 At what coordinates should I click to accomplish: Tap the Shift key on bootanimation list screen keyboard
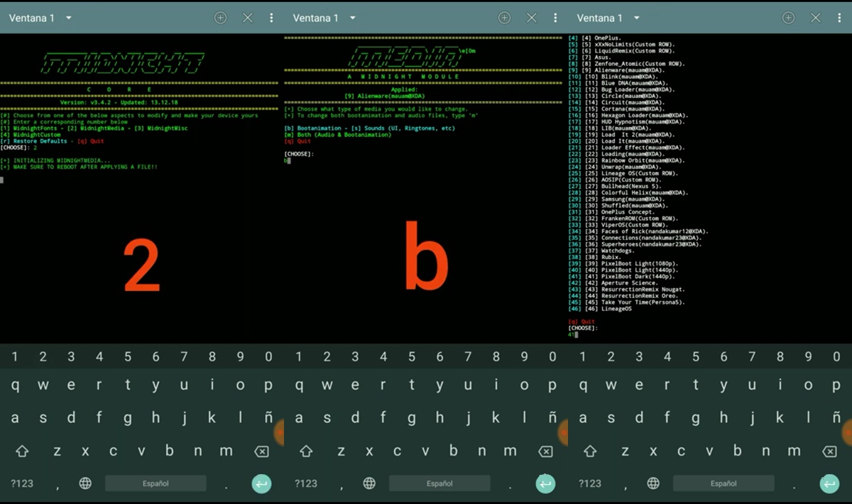coord(590,451)
